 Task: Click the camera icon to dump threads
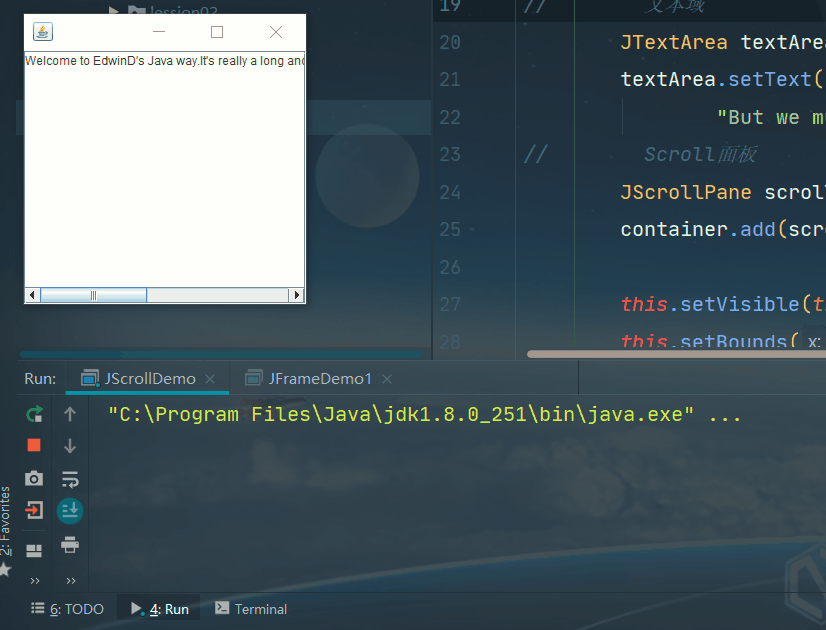click(x=34, y=478)
